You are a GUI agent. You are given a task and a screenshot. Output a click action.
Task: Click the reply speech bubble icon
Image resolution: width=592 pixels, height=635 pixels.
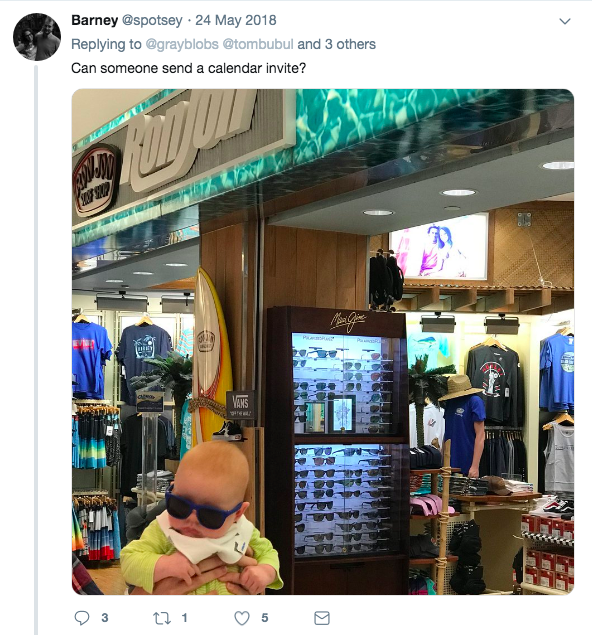82,618
